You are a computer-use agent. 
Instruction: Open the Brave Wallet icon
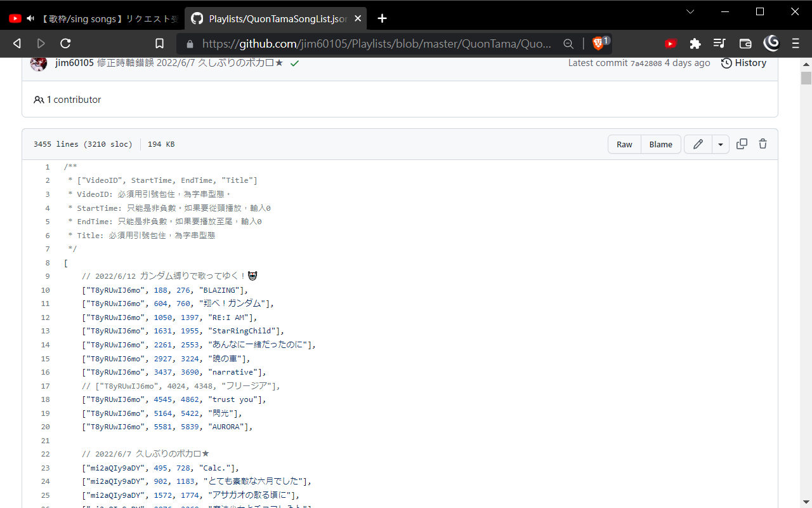click(745, 43)
